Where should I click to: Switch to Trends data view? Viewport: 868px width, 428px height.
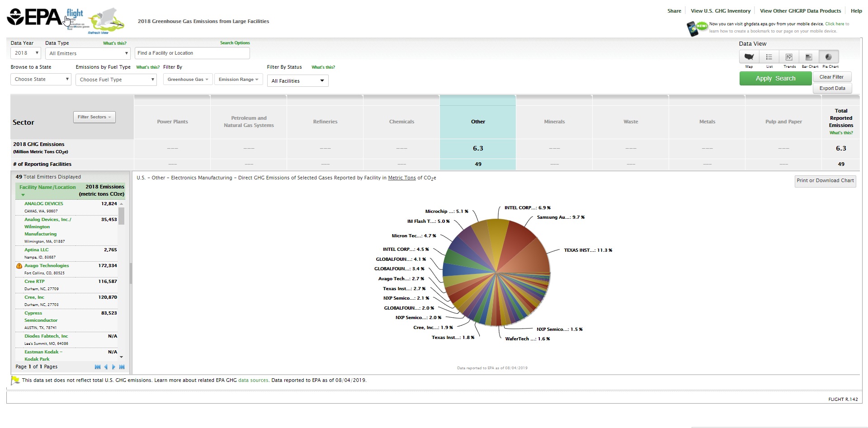coord(789,57)
